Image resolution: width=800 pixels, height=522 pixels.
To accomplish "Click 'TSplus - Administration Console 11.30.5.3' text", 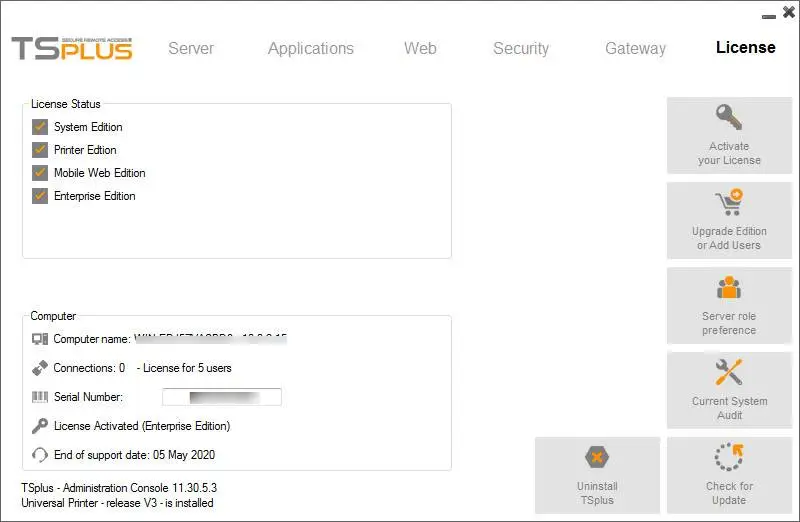I will pyautogui.click(x=119, y=488).
